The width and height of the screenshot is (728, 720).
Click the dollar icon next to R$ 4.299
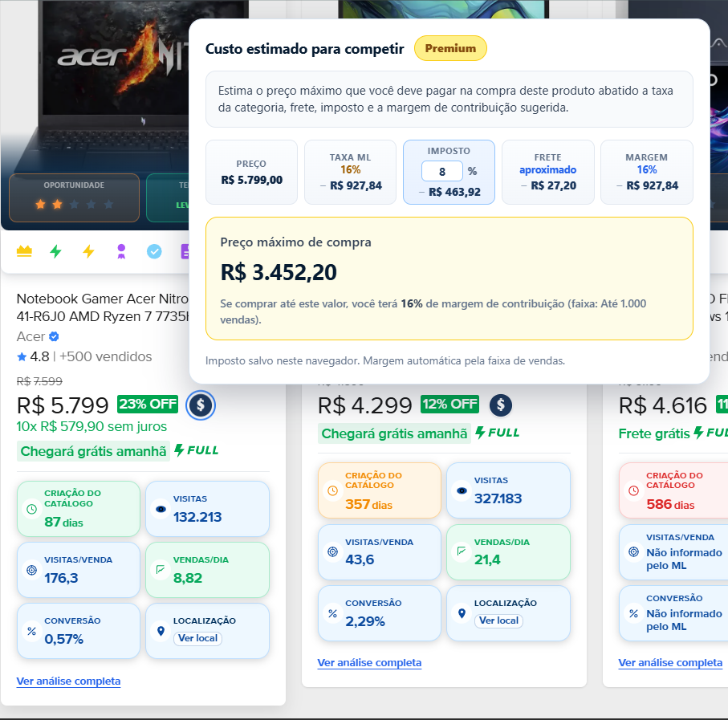pyautogui.click(x=501, y=405)
